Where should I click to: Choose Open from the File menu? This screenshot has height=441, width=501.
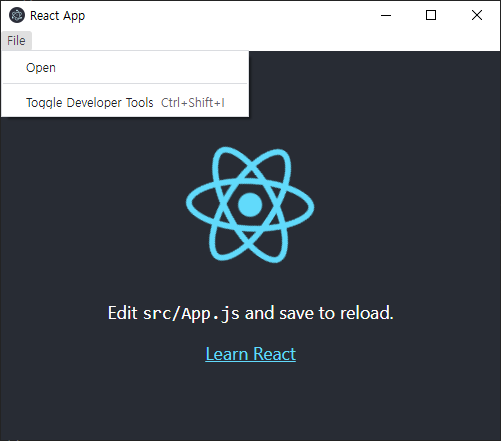coord(125,68)
